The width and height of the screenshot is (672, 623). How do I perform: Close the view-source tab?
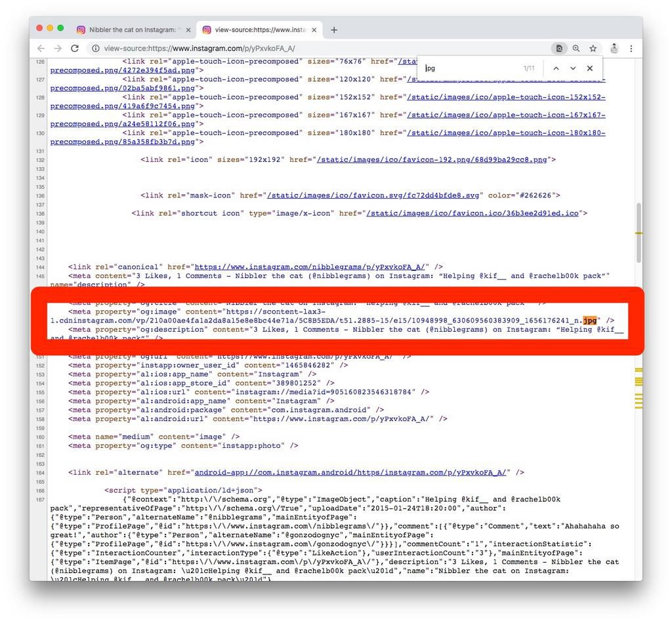314,30
